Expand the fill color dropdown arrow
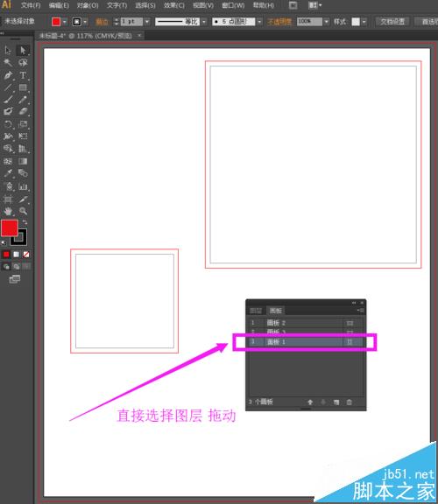This screenshot has height=504, width=438. 65,22
